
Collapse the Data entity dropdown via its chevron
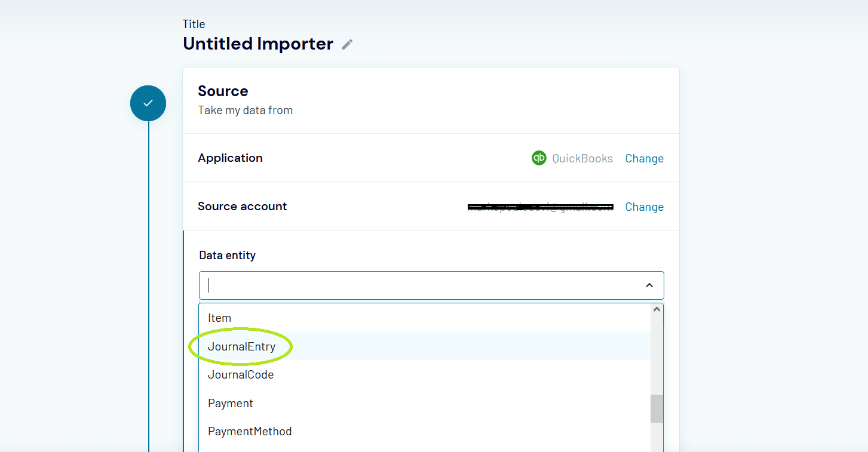tap(649, 285)
